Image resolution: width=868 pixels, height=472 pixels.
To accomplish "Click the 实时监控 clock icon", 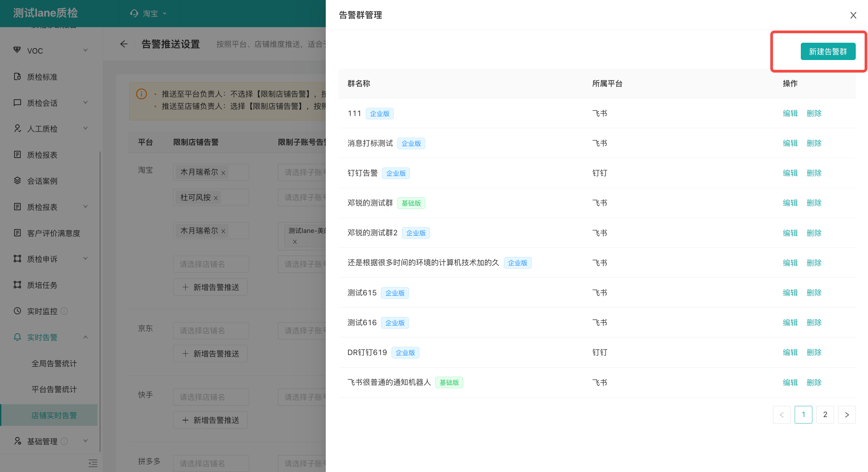I will pos(17,311).
